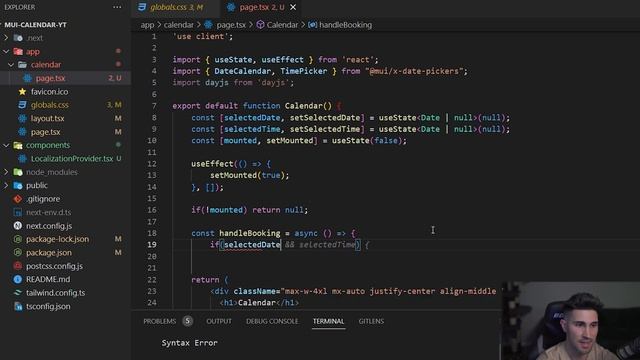Click the app breadcrumb segment
Image resolution: width=640 pixels, height=360 pixels.
[x=147, y=25]
